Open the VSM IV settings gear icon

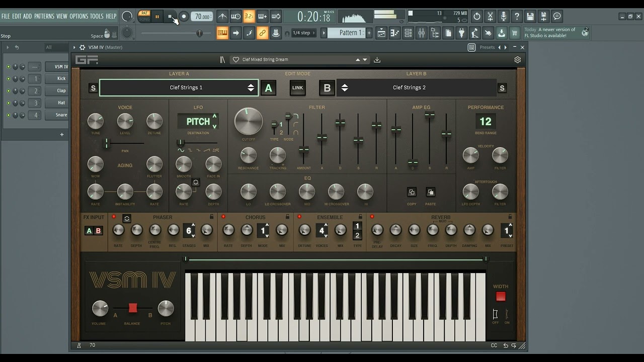tap(518, 59)
